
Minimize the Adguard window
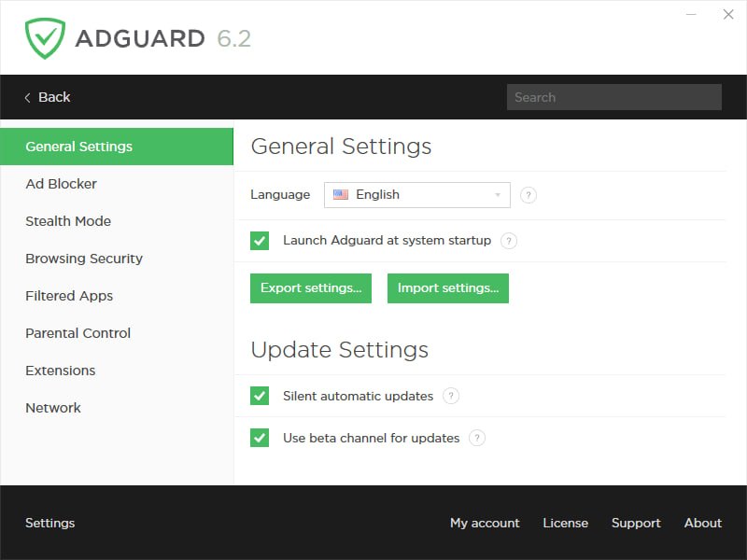tap(692, 15)
